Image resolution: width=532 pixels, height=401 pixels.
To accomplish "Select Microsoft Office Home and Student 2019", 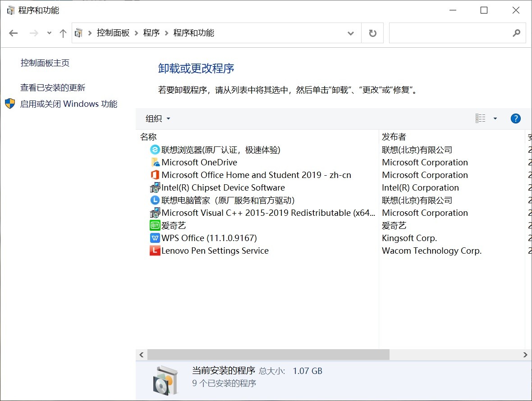I will [x=256, y=175].
